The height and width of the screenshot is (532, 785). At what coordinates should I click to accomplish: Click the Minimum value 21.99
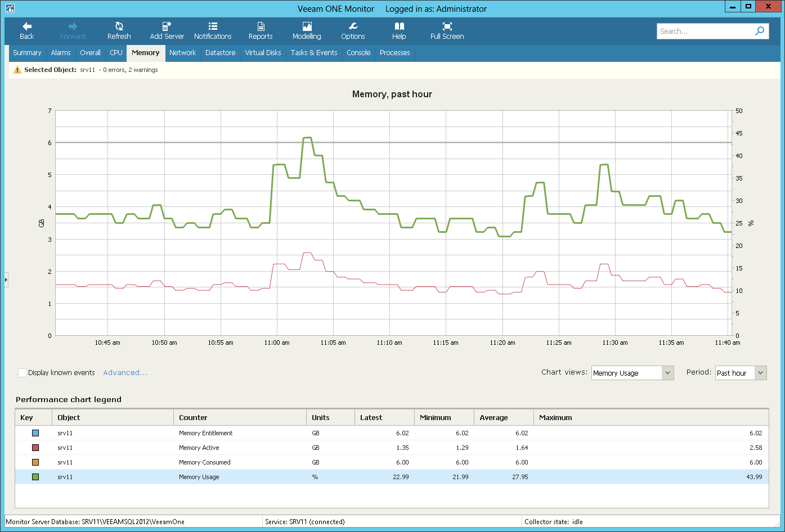pyautogui.click(x=461, y=477)
